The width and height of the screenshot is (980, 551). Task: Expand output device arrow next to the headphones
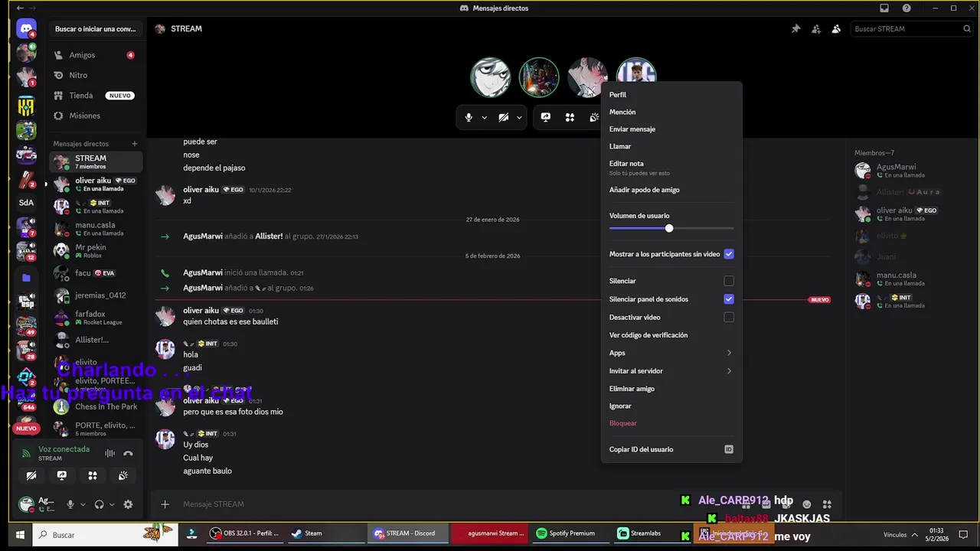pyautogui.click(x=112, y=504)
